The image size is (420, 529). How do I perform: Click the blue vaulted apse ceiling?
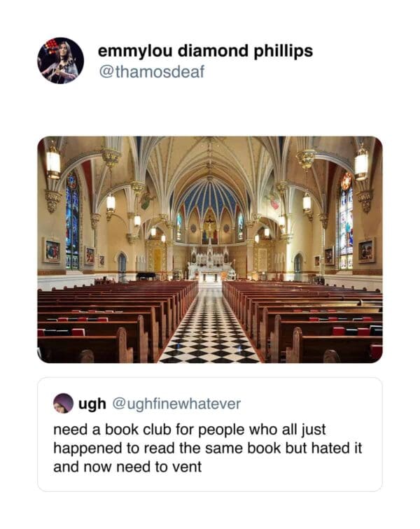209,197
